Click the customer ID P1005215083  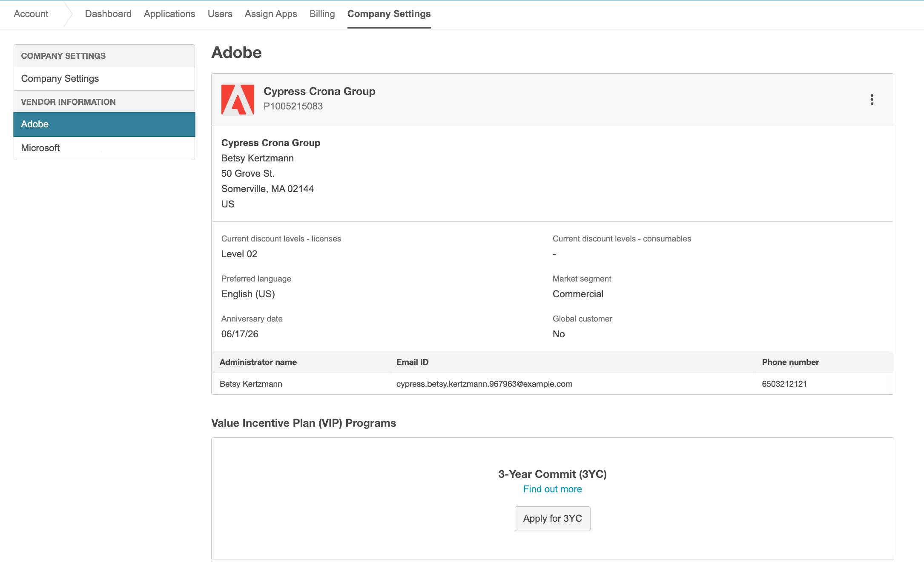pyautogui.click(x=293, y=106)
